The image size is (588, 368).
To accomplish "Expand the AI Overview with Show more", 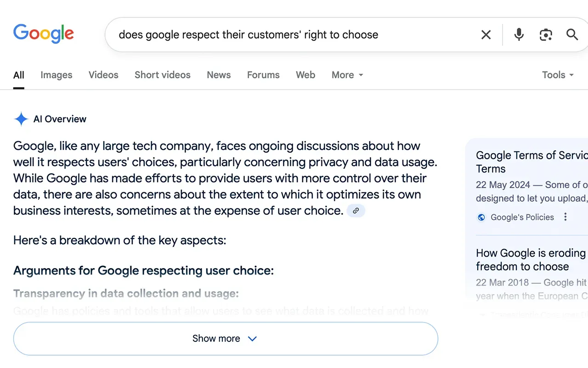I will point(225,339).
